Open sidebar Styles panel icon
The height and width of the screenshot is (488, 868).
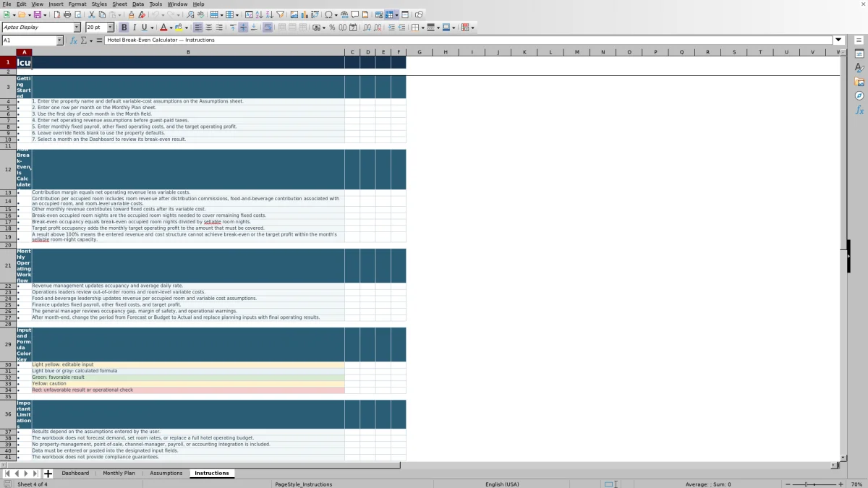(x=859, y=68)
